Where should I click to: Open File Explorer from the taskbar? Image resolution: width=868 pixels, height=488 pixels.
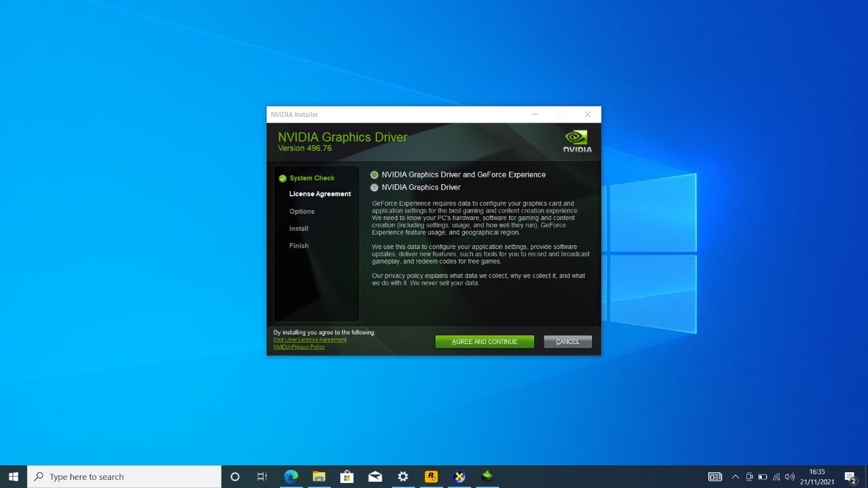pos(319,476)
